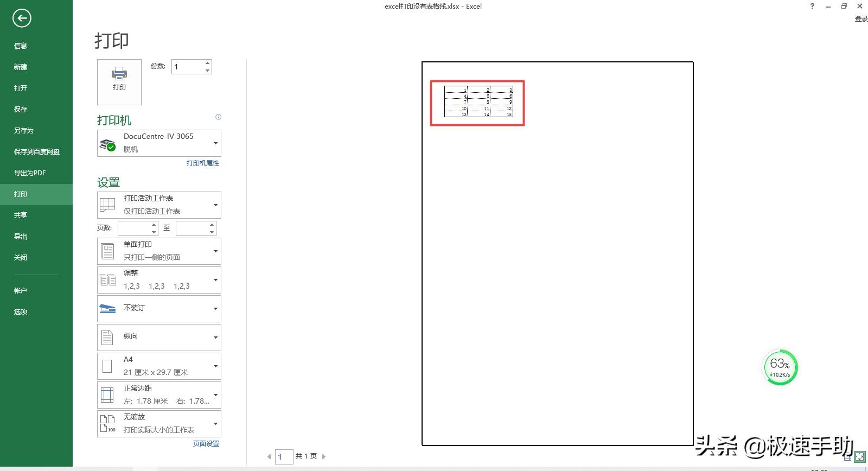The image size is (868, 471).
Task: Decrease the ending page number spinner
Action: tap(212, 232)
